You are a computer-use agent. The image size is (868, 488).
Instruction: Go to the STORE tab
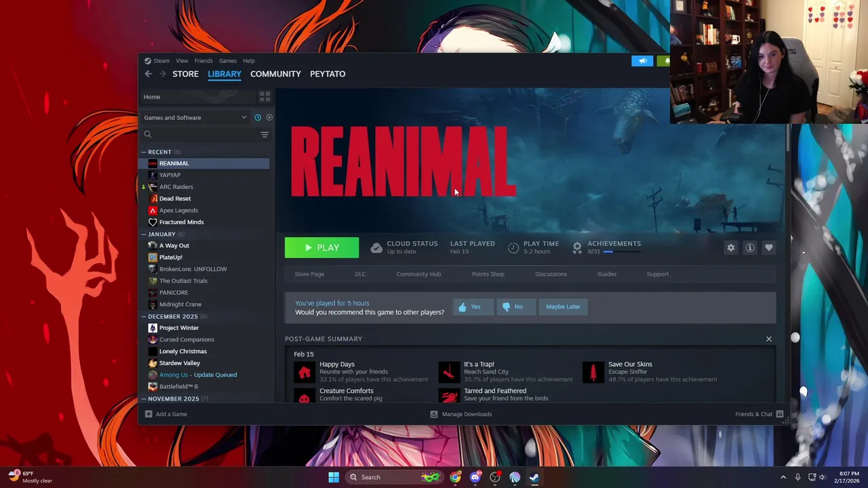185,74
